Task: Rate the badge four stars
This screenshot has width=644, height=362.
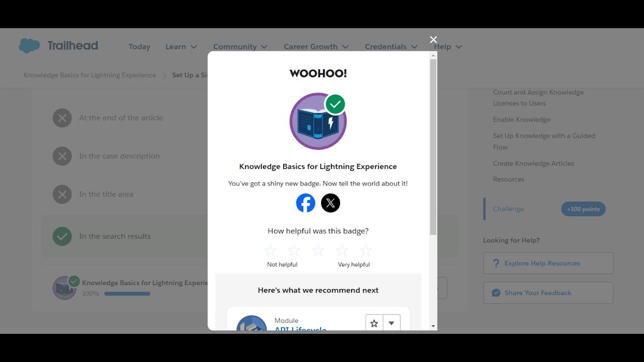Action: click(342, 250)
